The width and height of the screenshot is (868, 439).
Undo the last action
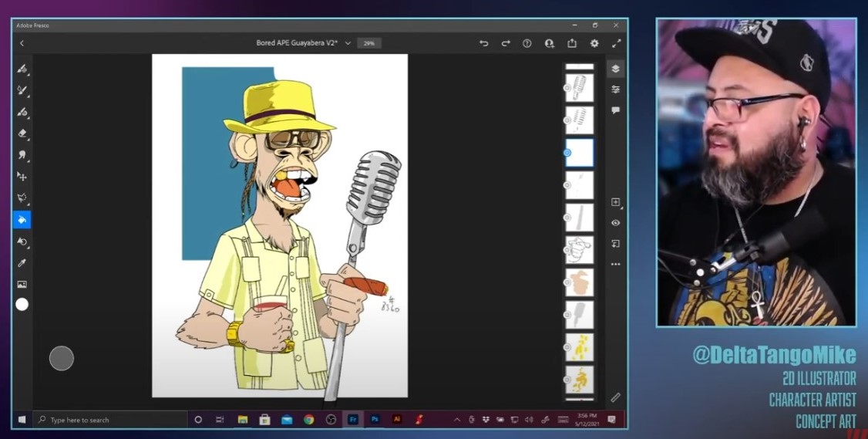click(484, 43)
